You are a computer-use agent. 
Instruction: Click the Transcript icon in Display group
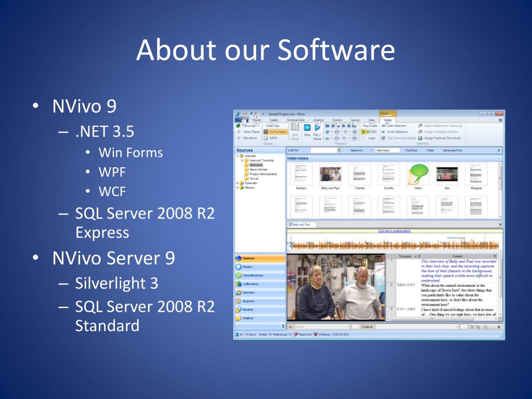(x=238, y=126)
